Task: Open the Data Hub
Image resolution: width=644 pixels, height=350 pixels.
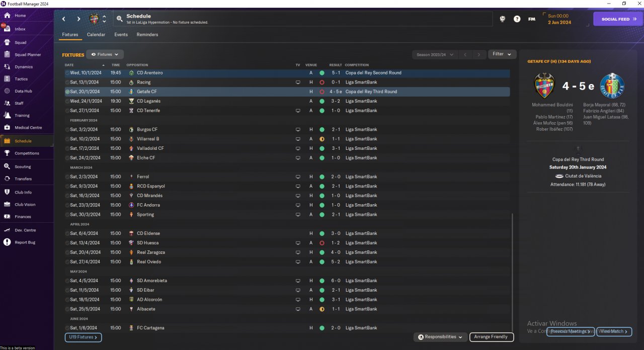Action: click(x=23, y=91)
